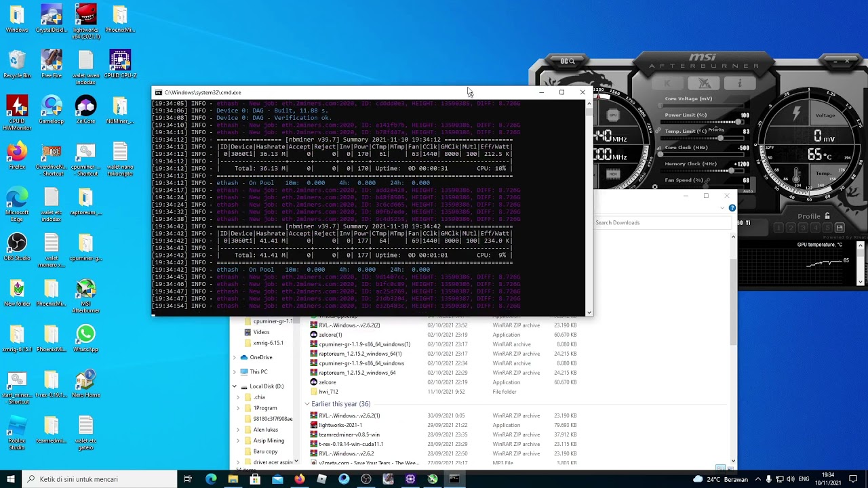Click the cmd window scrollbar down arrow
Image resolution: width=868 pixels, height=488 pixels.
click(589, 312)
